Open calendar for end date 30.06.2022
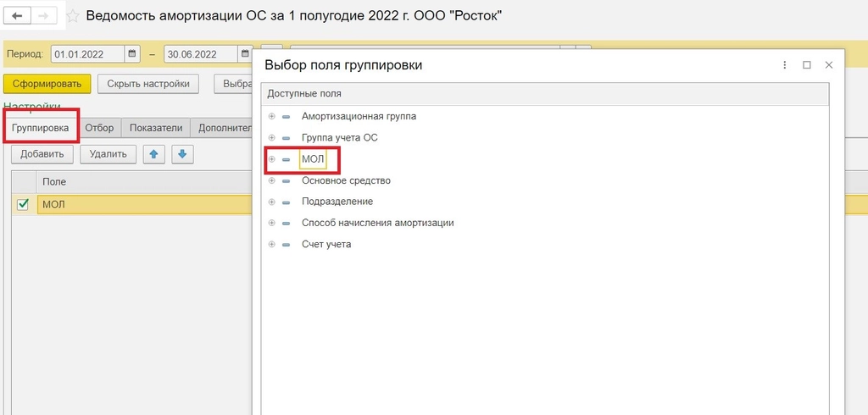The image size is (868, 415). tap(245, 54)
